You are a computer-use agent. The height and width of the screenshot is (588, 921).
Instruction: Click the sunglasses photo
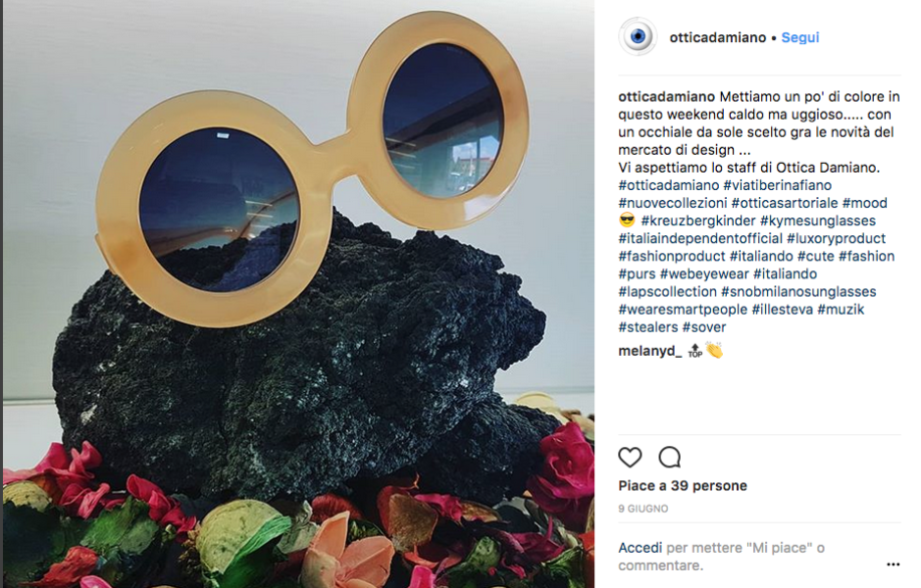(298, 294)
